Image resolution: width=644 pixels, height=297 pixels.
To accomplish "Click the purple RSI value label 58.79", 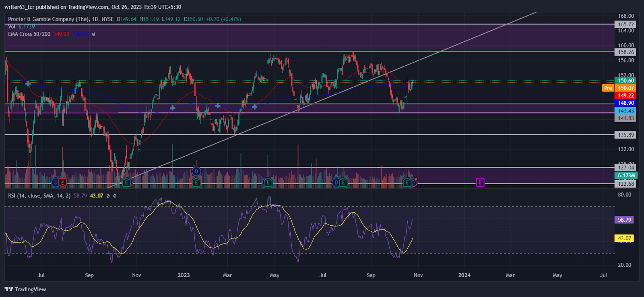I will click(x=624, y=220).
